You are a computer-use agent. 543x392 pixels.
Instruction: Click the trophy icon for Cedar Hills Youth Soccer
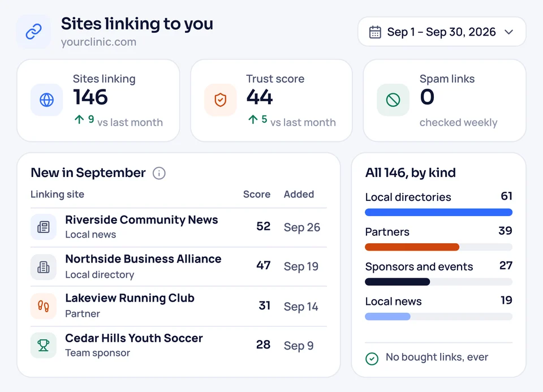(x=44, y=345)
